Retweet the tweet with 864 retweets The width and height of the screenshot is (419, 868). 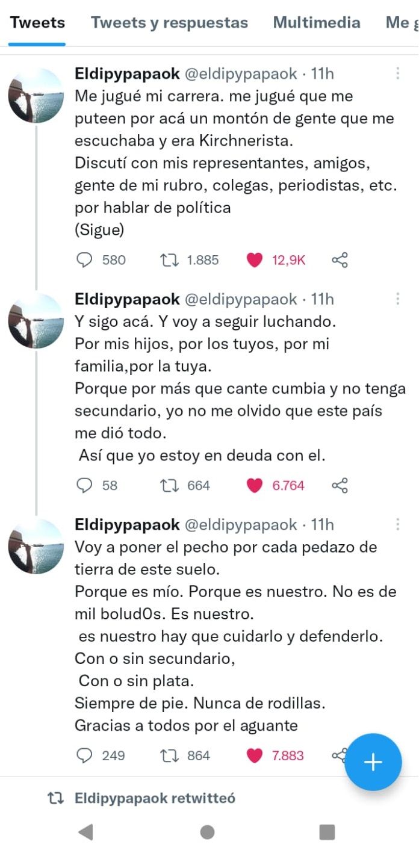pyautogui.click(x=169, y=755)
